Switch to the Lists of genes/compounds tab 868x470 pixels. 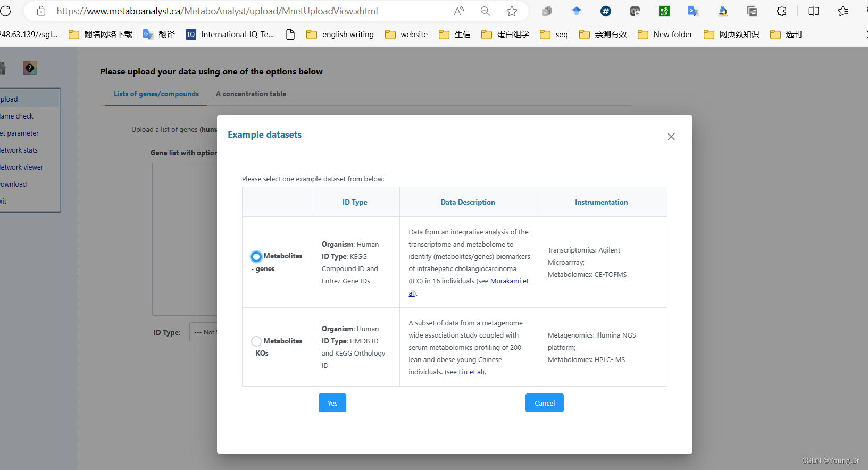156,94
